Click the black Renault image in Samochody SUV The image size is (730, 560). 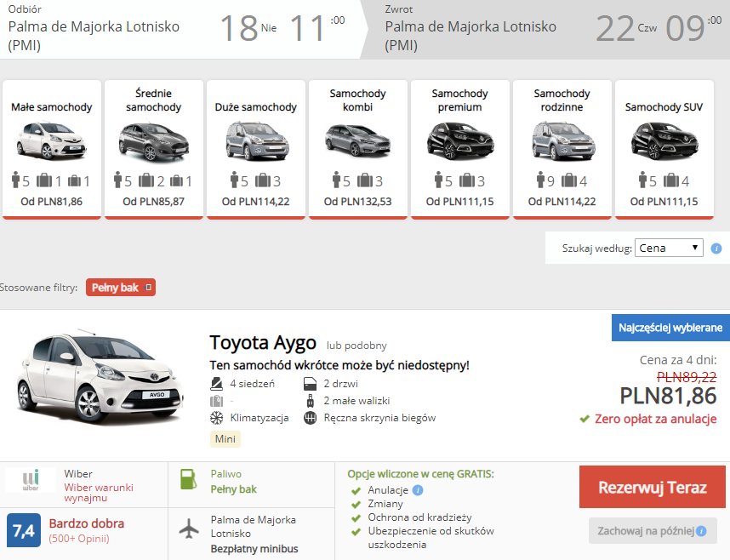pyautogui.click(x=664, y=140)
